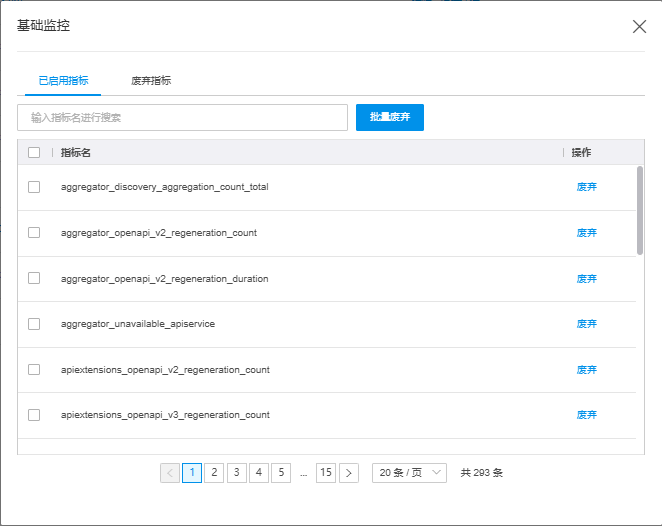
Task: Open page 5 of the metrics list
Action: pos(281,473)
